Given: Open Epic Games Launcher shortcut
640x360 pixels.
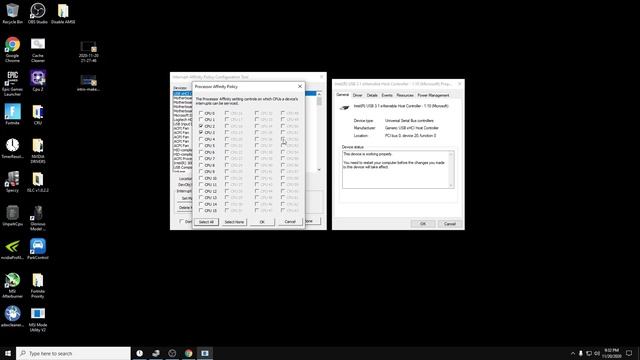Looking at the screenshot, I should tap(12, 83).
